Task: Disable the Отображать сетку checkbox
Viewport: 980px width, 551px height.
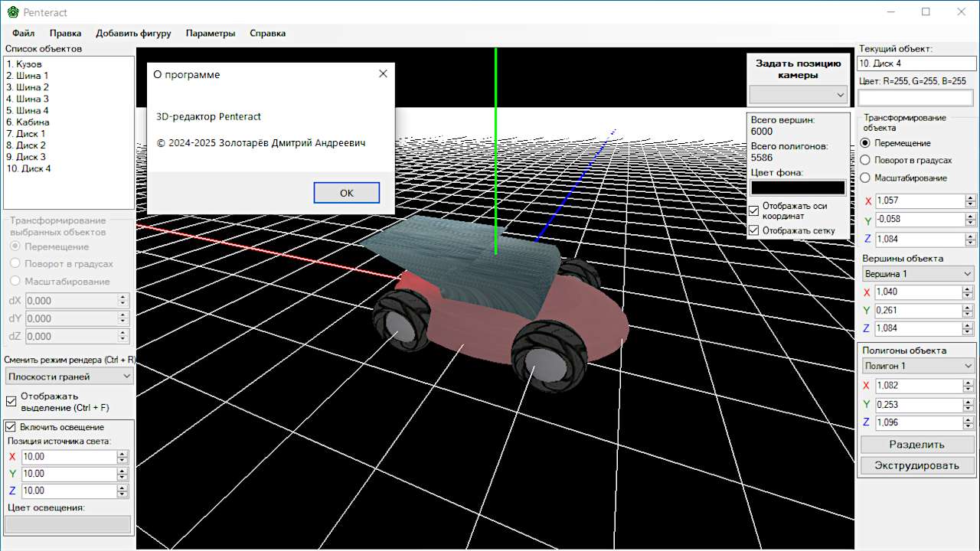Action: tap(754, 230)
